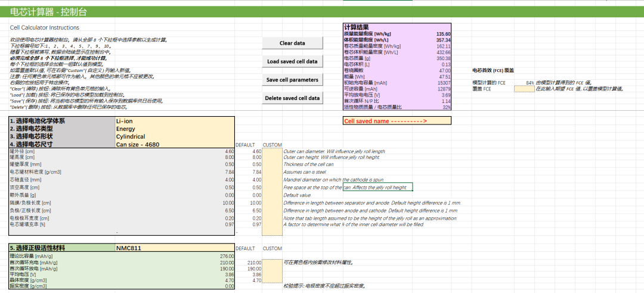This screenshot has width=644, height=293.
Task: Select the 负极/正极长度 [cm] label
Action: click(30, 210)
